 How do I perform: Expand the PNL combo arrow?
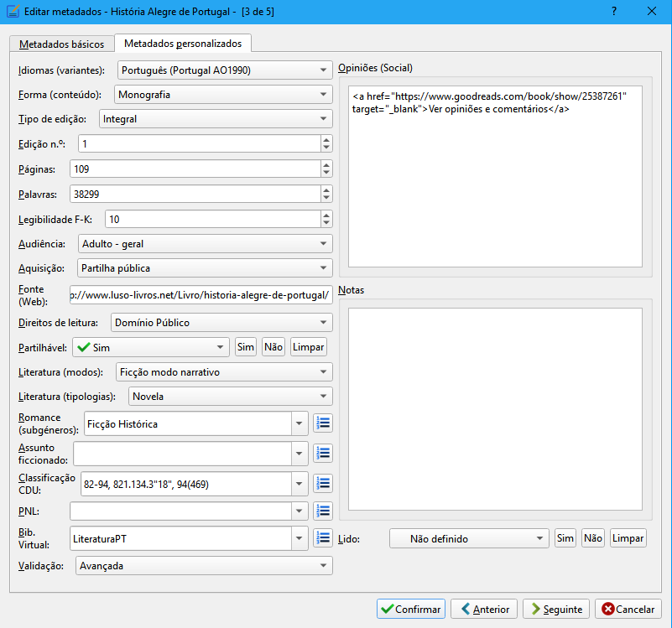tap(300, 511)
